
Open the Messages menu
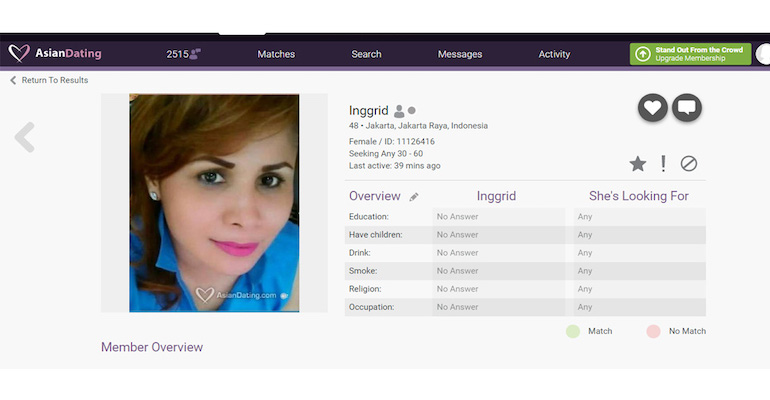[460, 54]
